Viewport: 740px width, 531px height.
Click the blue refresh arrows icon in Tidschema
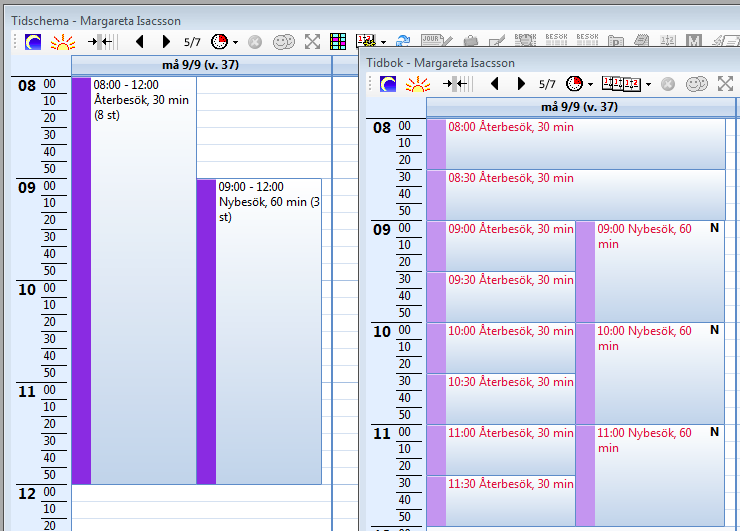pos(403,41)
